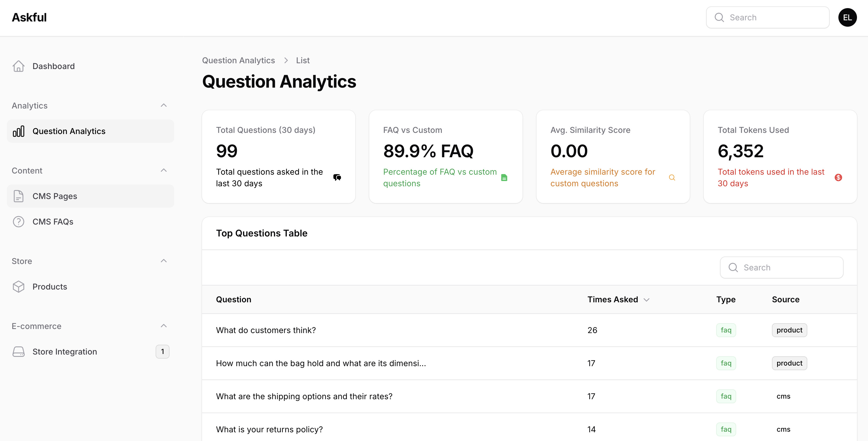The image size is (868, 441).
Task: Click the CMS FAQs question mark icon
Action: [19, 221]
